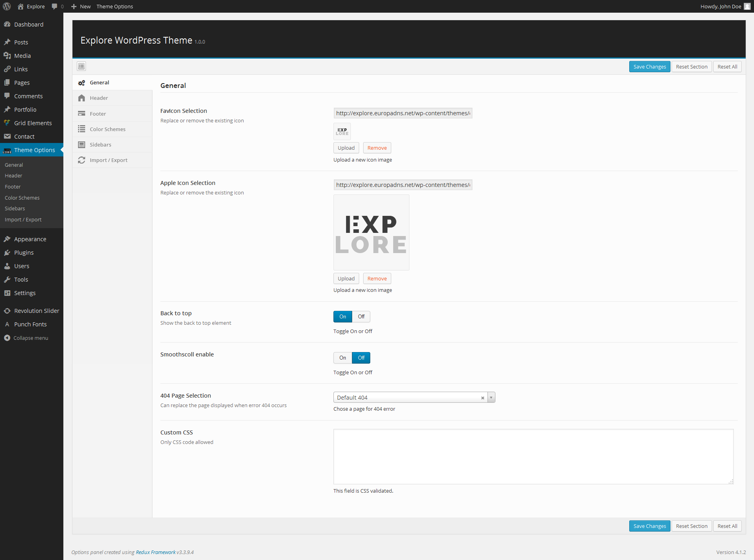Switch Smoothscoll enable to Off
This screenshot has height=560, width=754.
(x=361, y=358)
